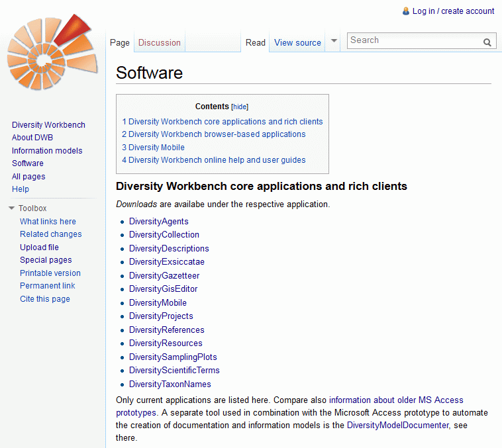Click Permanent link
Screen dimensions: 502x448
(x=48, y=286)
